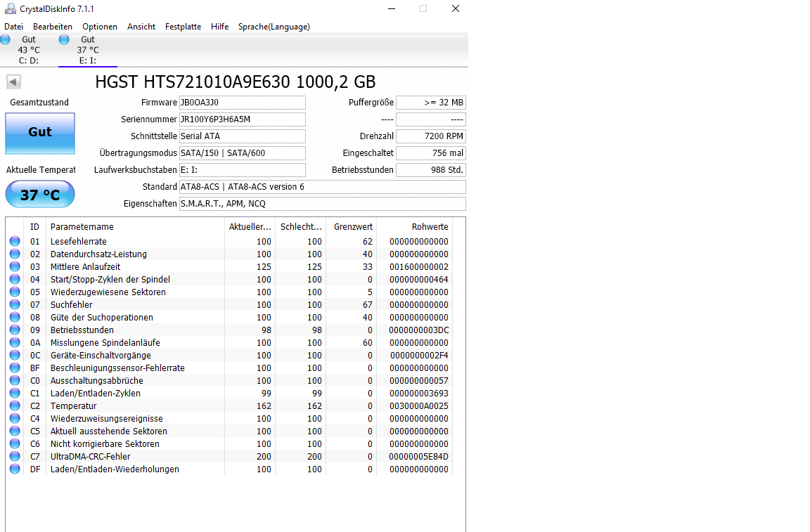The height and width of the screenshot is (532, 810).
Task: Open the Optionen menu
Action: pos(100,26)
